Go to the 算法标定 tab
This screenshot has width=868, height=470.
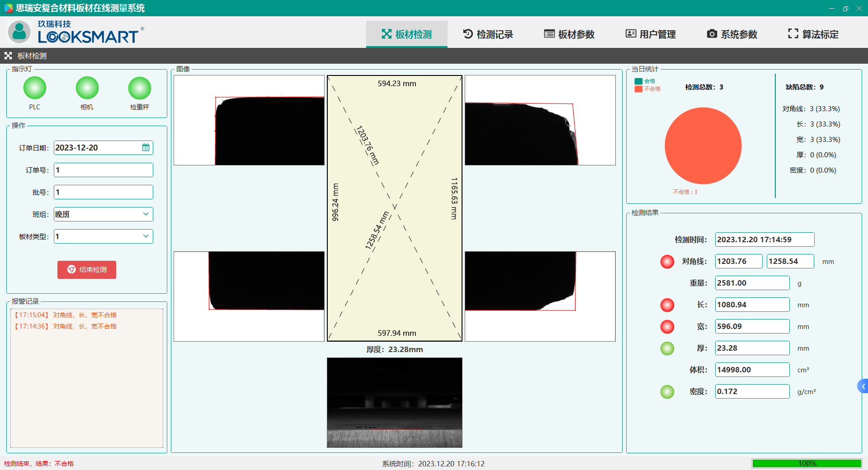pos(813,34)
